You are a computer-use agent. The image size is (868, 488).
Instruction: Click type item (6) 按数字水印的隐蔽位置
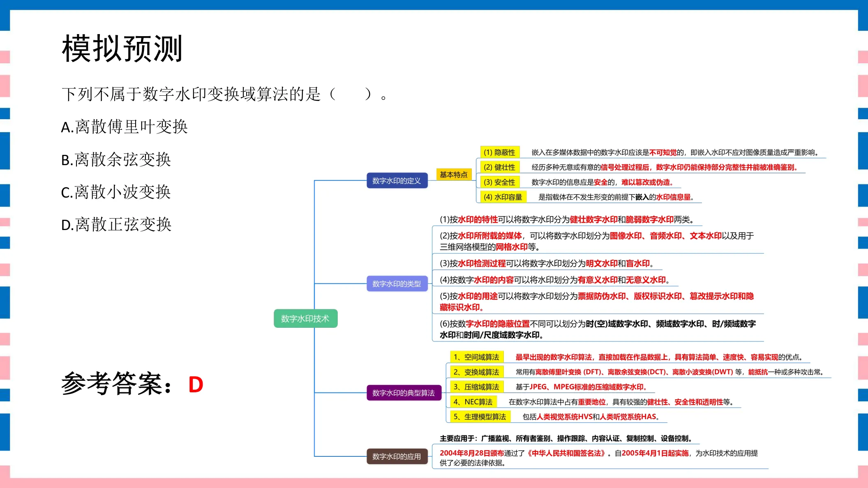(598, 329)
